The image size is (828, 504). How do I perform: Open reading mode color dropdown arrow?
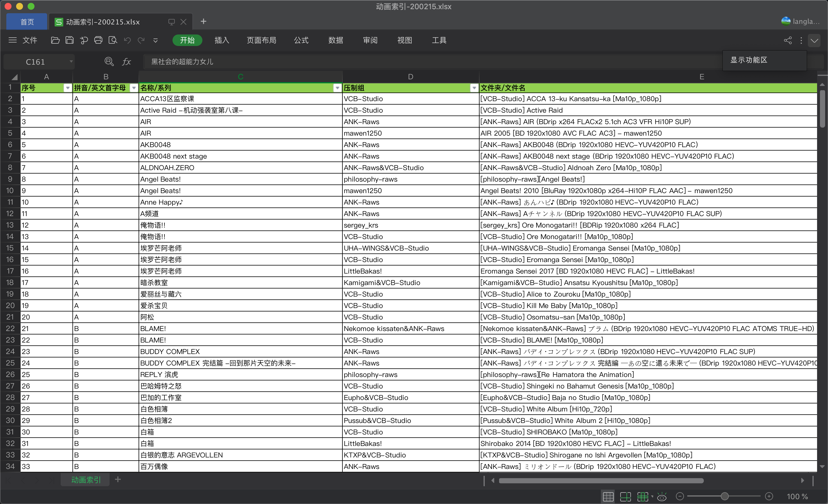(652, 496)
